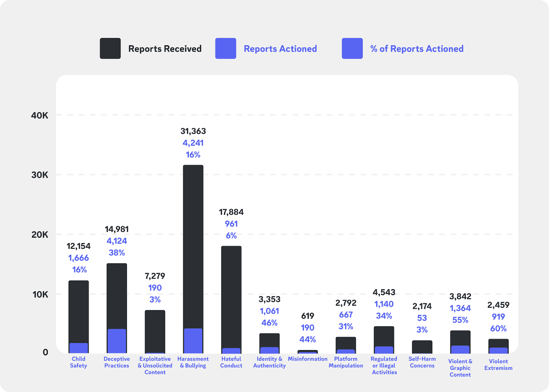Click the 1,364 actioned value for Violent & Graphic
Viewport: 549px width, 392px height.
coord(460,308)
